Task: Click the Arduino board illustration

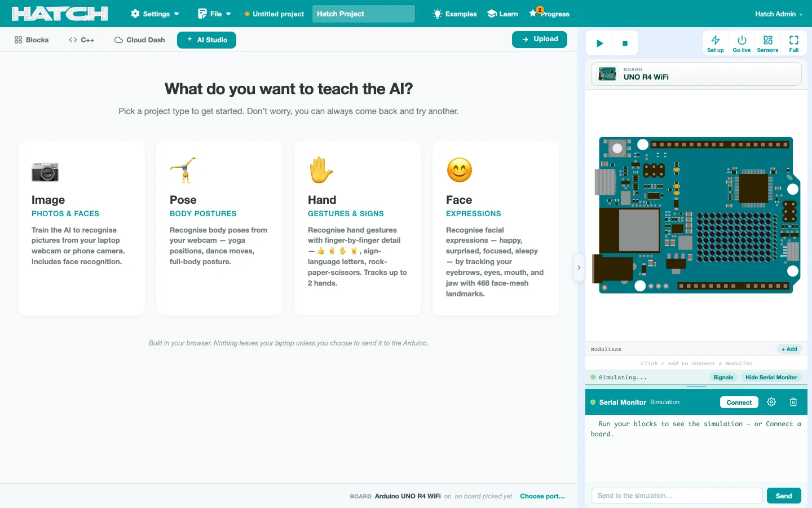Action: pyautogui.click(x=696, y=215)
